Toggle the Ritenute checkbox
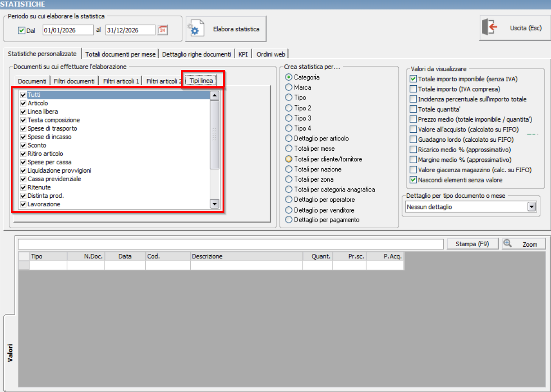This screenshot has width=551, height=392. tap(23, 187)
